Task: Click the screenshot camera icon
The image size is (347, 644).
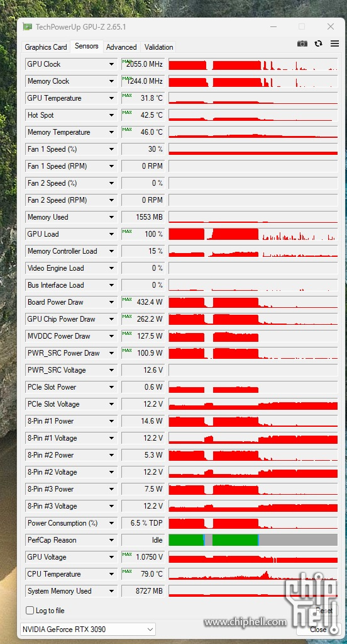Action: tap(302, 43)
